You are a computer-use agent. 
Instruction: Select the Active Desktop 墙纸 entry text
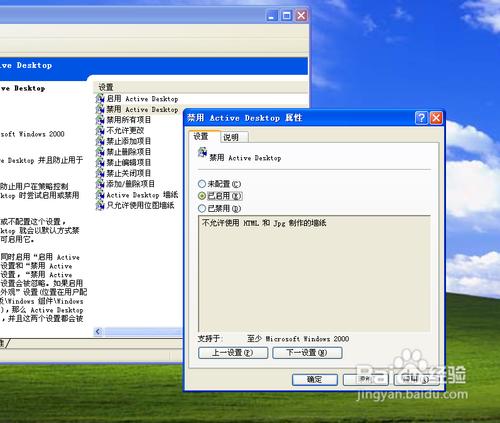click(x=142, y=195)
